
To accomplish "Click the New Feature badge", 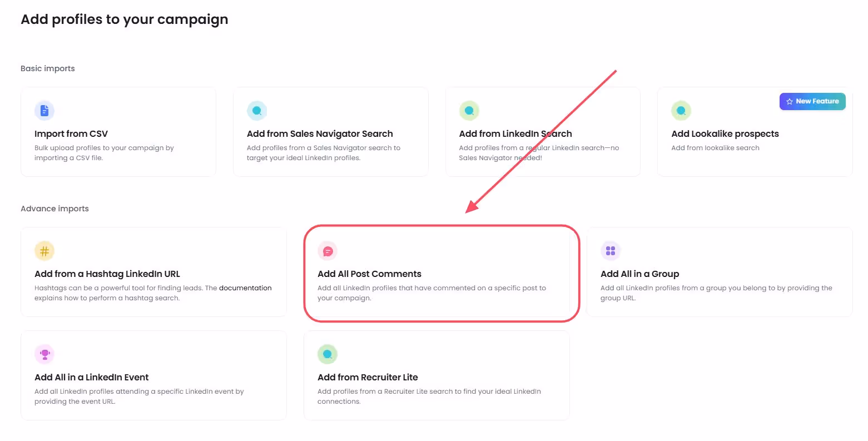I will click(812, 101).
